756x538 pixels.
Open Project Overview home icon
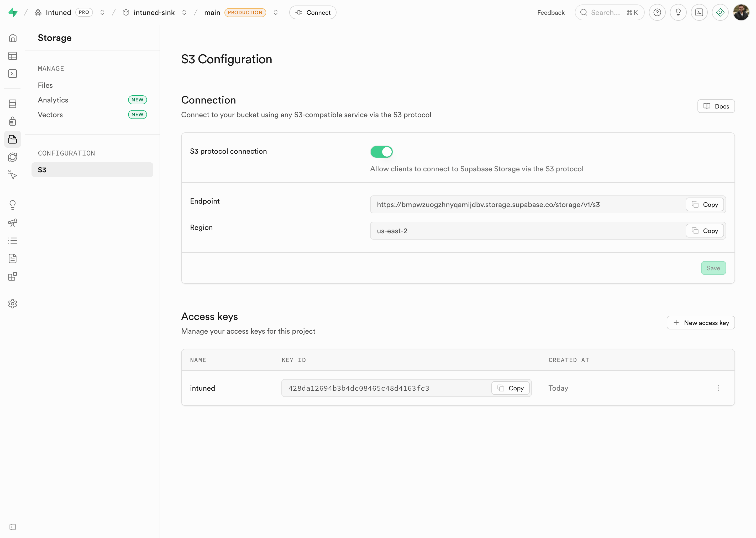pos(13,38)
